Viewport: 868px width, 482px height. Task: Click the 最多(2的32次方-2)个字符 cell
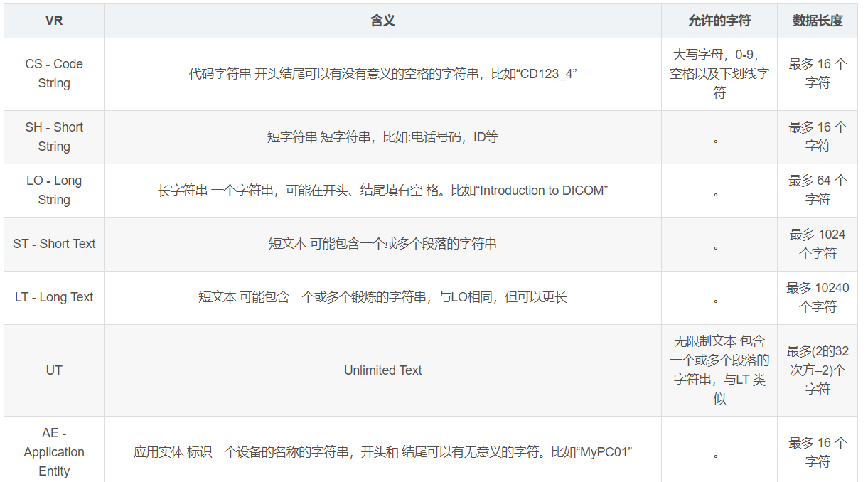(816, 370)
